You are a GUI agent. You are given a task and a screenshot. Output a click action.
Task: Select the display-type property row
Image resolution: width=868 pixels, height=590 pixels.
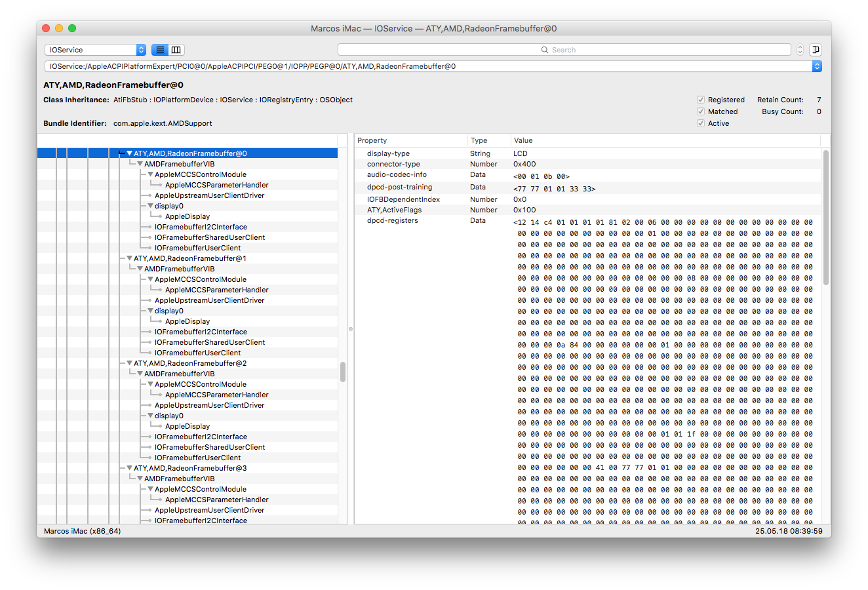pos(587,153)
